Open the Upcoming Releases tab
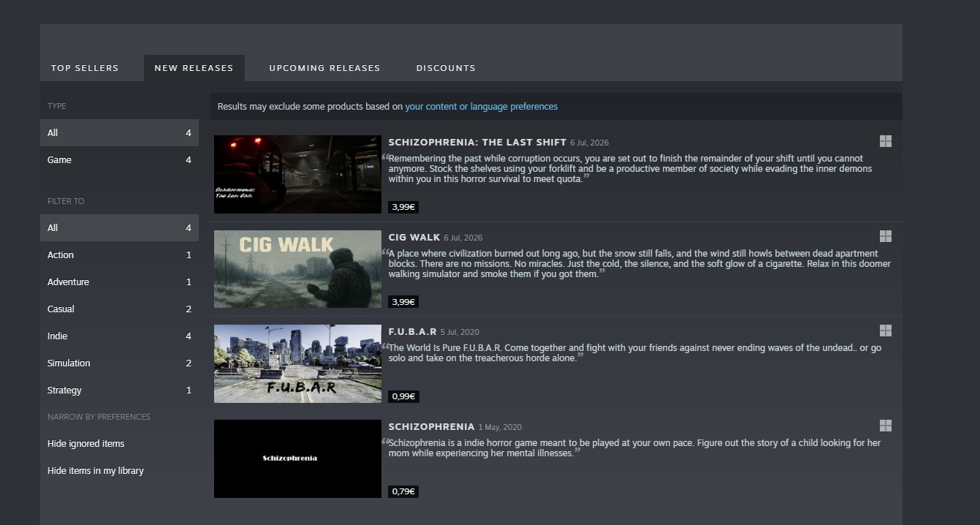This screenshot has width=980, height=525. [324, 68]
